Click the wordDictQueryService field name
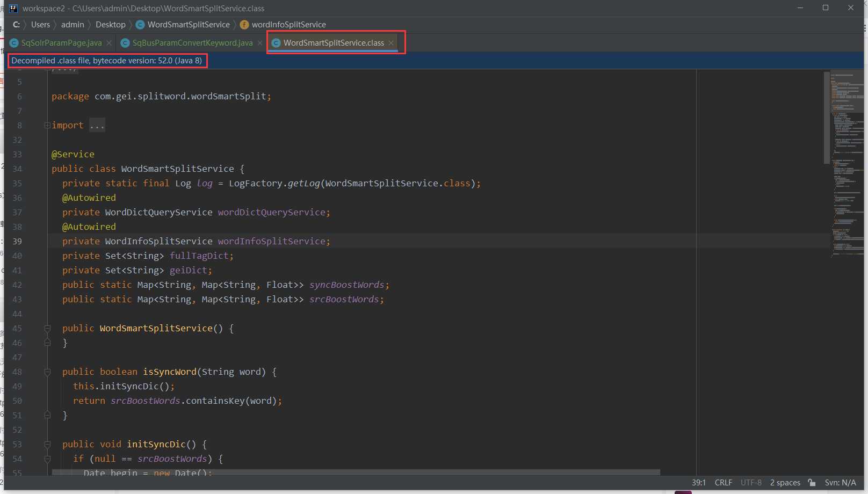This screenshot has width=868, height=494. point(271,212)
